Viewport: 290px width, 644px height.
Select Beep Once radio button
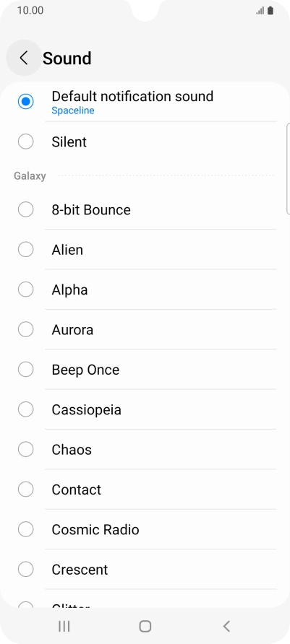(x=25, y=370)
